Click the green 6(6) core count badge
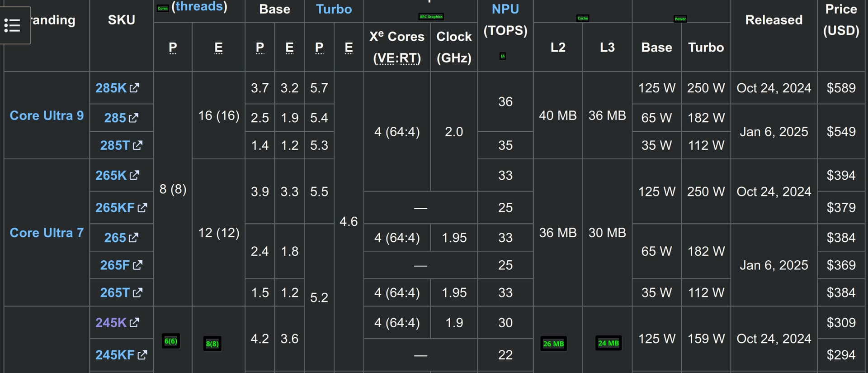 point(171,341)
